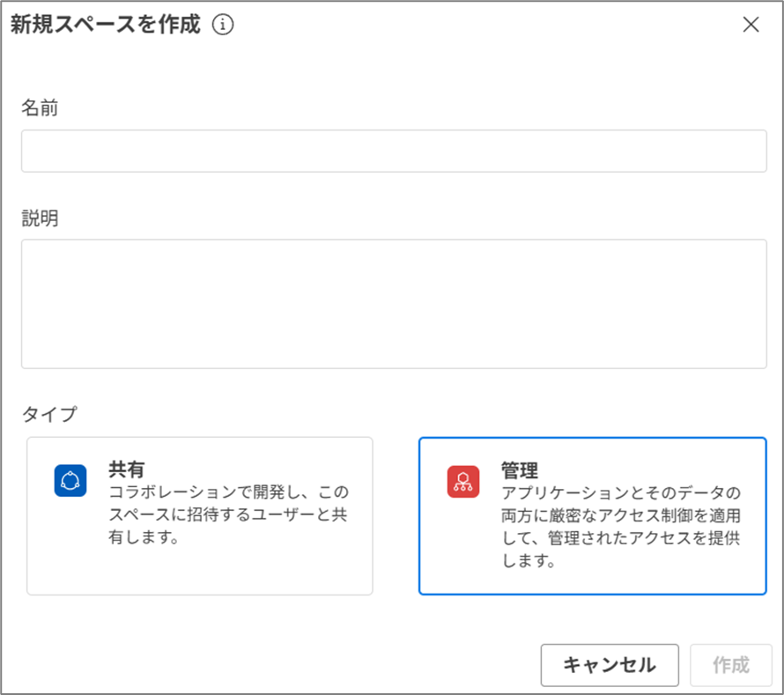Close the 新規スペースを作成 dialog with X
The width and height of the screenshot is (784, 695).
(x=751, y=25)
